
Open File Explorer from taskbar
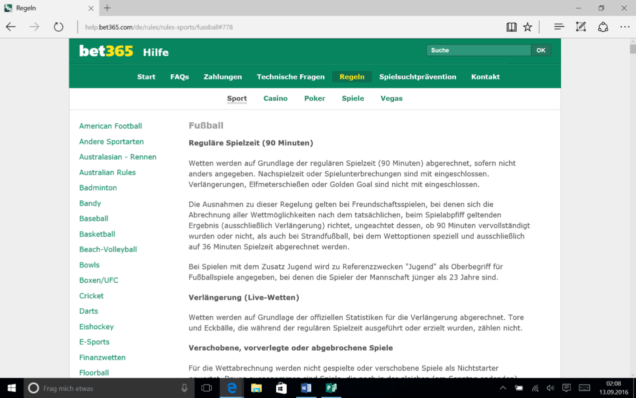256,388
